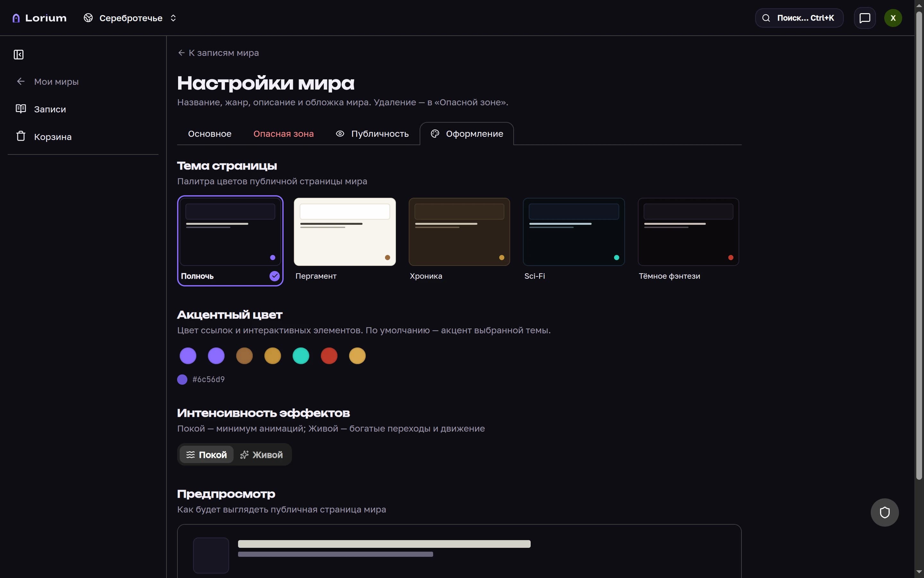The width and height of the screenshot is (924, 578).
Task: Click the checkmark on the Полночь theme
Action: click(x=275, y=276)
